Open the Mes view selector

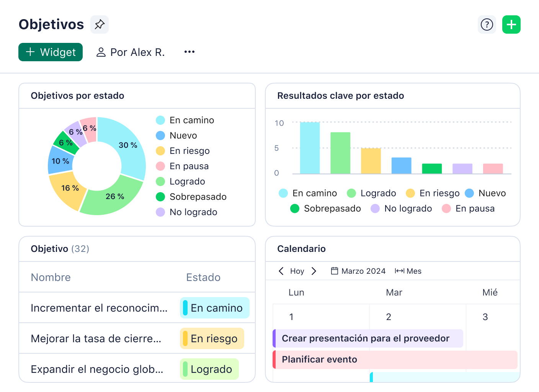[x=409, y=271]
